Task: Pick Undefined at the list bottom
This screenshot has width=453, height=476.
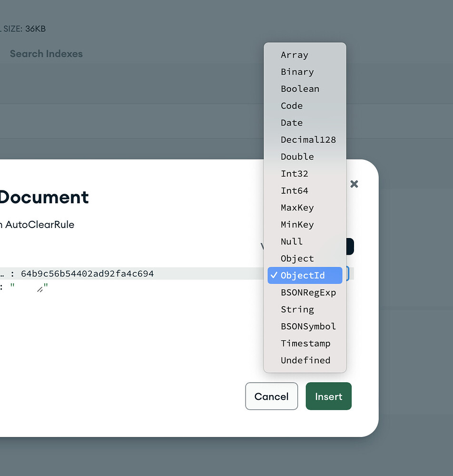Action: click(x=305, y=360)
